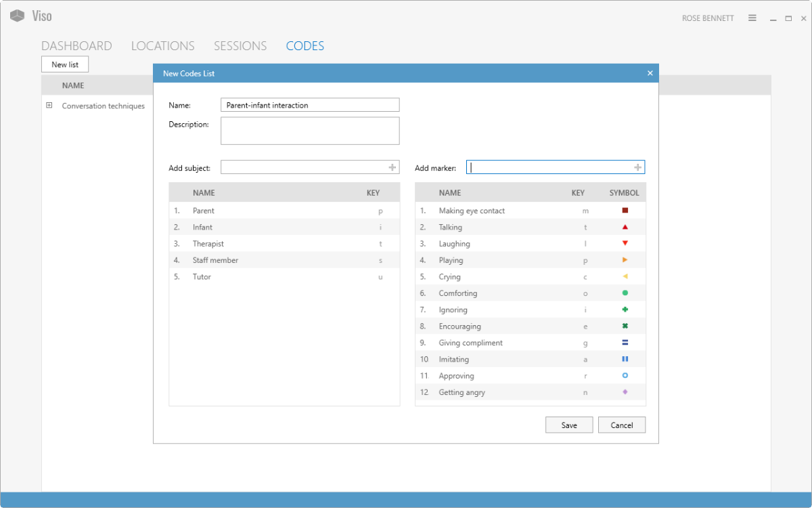
Task: Close the New Codes List dialog
Action: 650,73
